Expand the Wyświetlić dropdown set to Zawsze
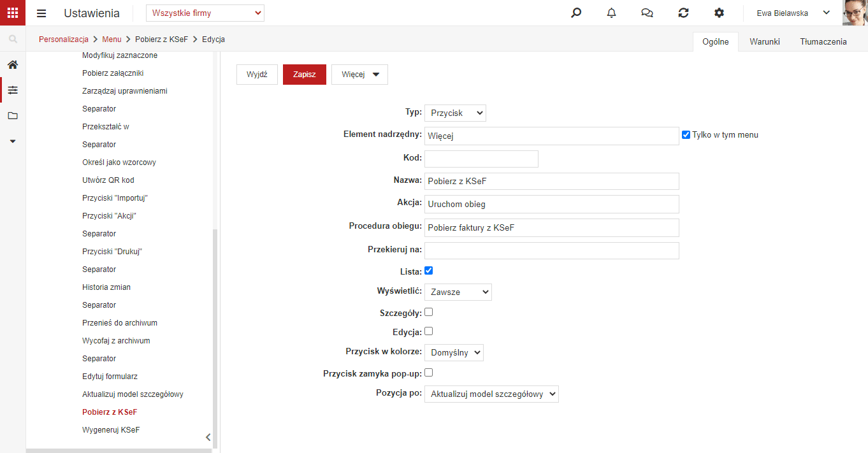This screenshot has width=868, height=453. coord(458,292)
